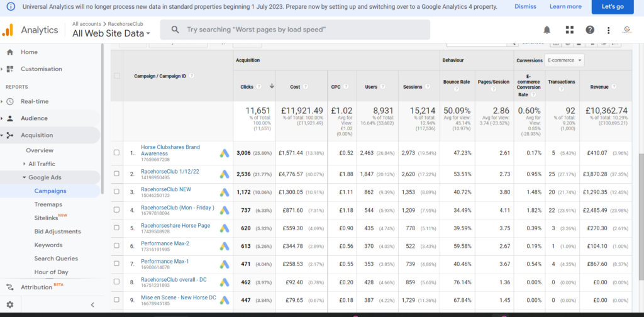644x317 pixels.
Task: Open the Search Queries report
Action: click(x=56, y=259)
